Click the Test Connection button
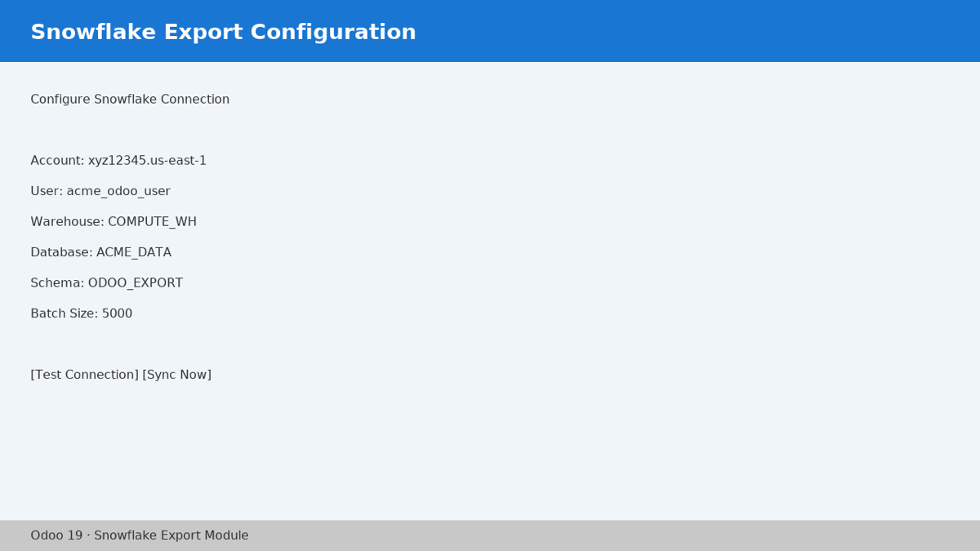Image resolution: width=980 pixels, height=551 pixels. [85, 375]
